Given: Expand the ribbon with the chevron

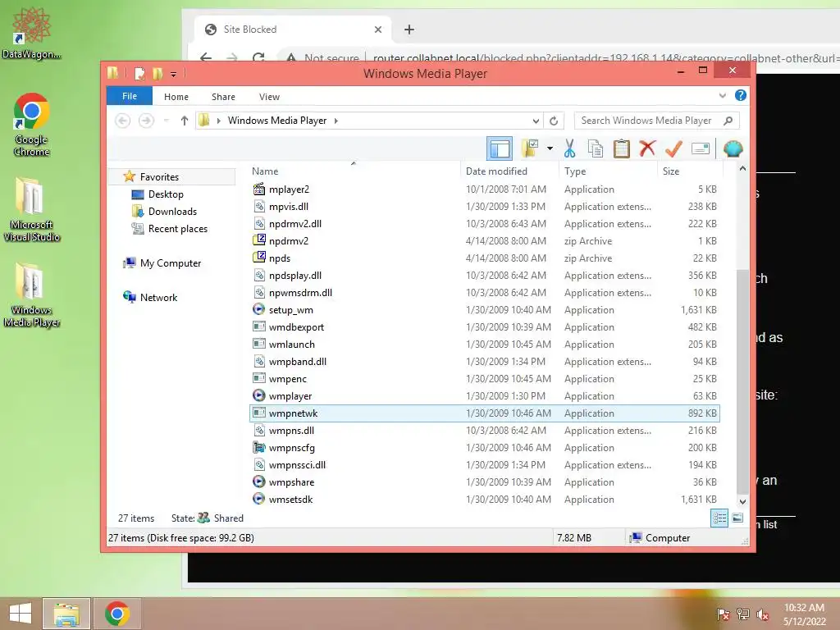Looking at the screenshot, I should 722,96.
